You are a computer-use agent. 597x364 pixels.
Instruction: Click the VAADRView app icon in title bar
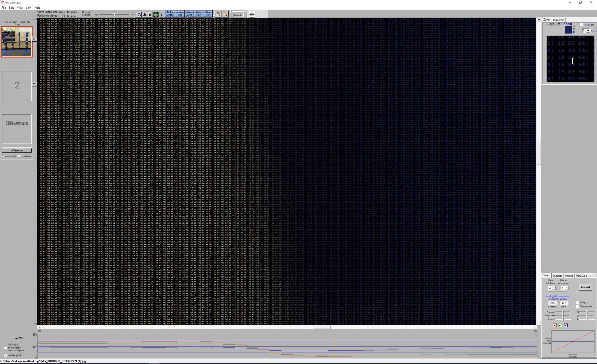(2, 2)
